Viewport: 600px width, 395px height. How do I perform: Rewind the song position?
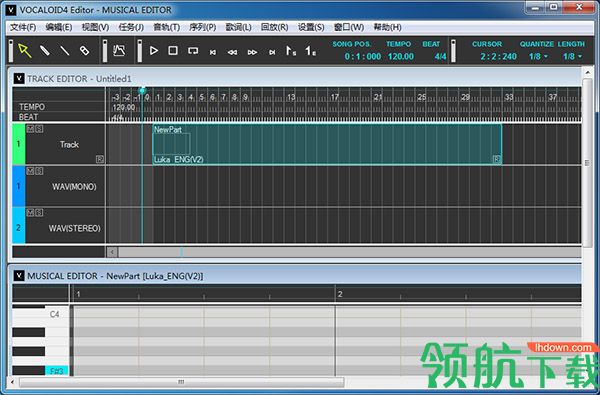click(x=232, y=52)
